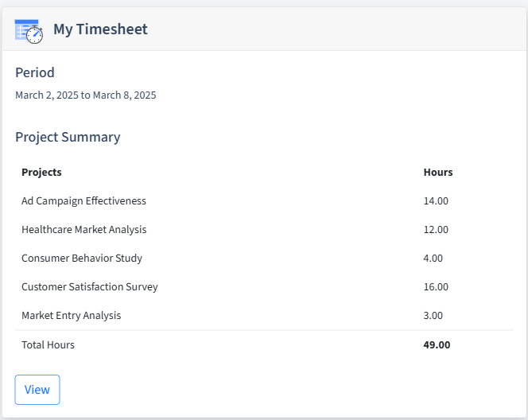Click period March 2, 2025 to March 8, 2025

tap(86, 95)
